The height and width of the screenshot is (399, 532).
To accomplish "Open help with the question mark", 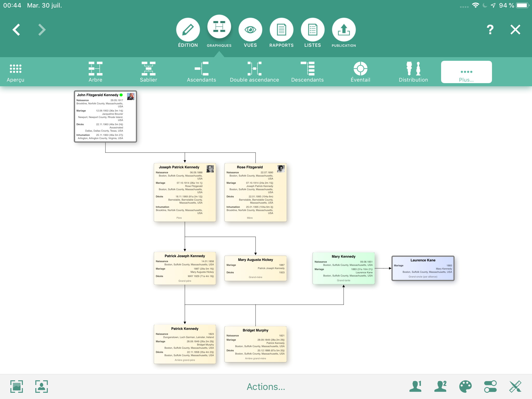I will [x=490, y=30].
